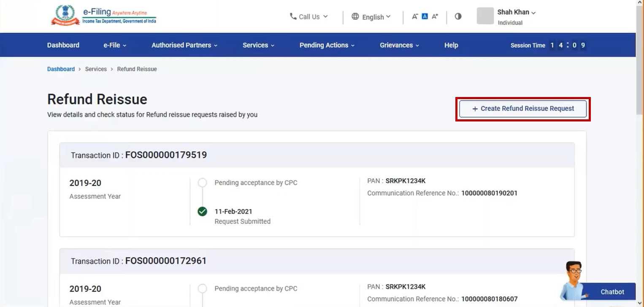644x307 pixels.
Task: Select the default font size icon
Action: point(424,16)
